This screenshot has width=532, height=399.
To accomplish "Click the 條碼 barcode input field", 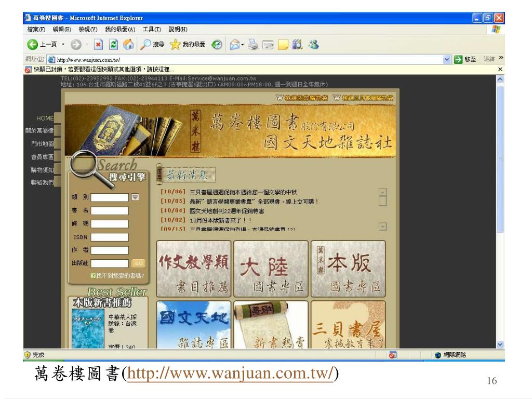I will pyautogui.click(x=110, y=224).
